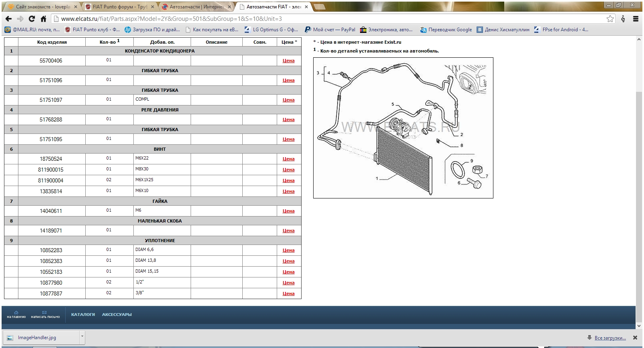Switch to FIAT Punto форум tab
Screen dimensions: 644x348
pyautogui.click(x=119, y=7)
